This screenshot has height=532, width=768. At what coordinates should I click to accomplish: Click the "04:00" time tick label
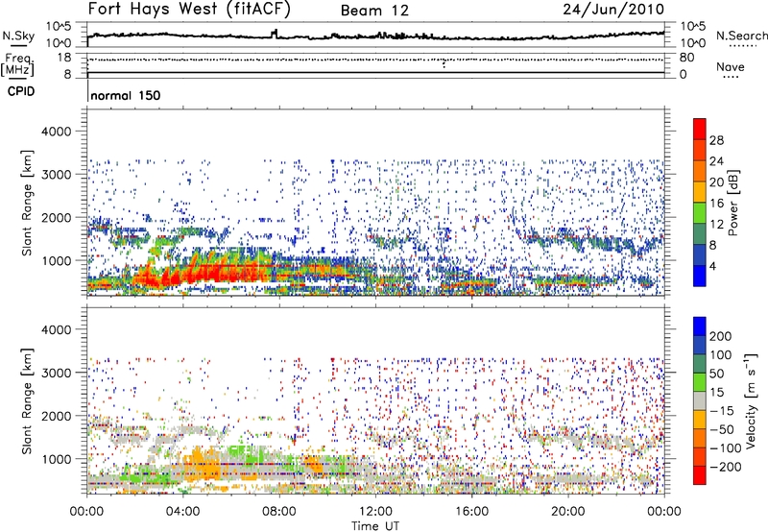click(x=182, y=512)
